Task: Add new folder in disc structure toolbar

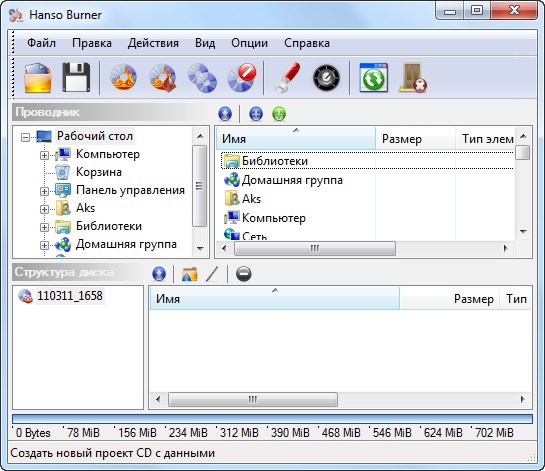Action: pos(189,274)
